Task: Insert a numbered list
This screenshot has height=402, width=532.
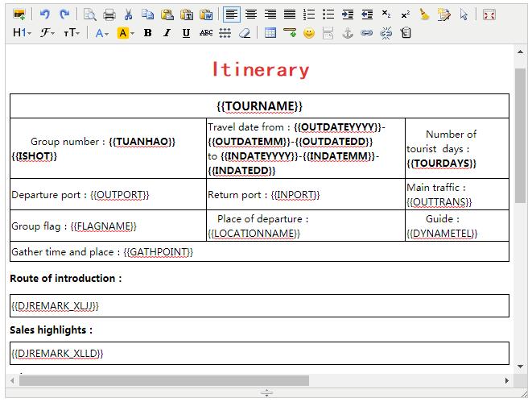Action: pos(309,15)
